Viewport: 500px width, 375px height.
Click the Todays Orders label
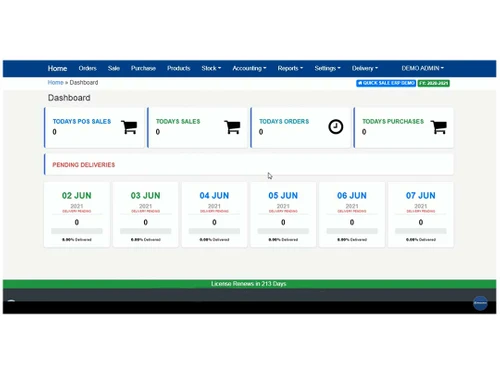(x=284, y=121)
